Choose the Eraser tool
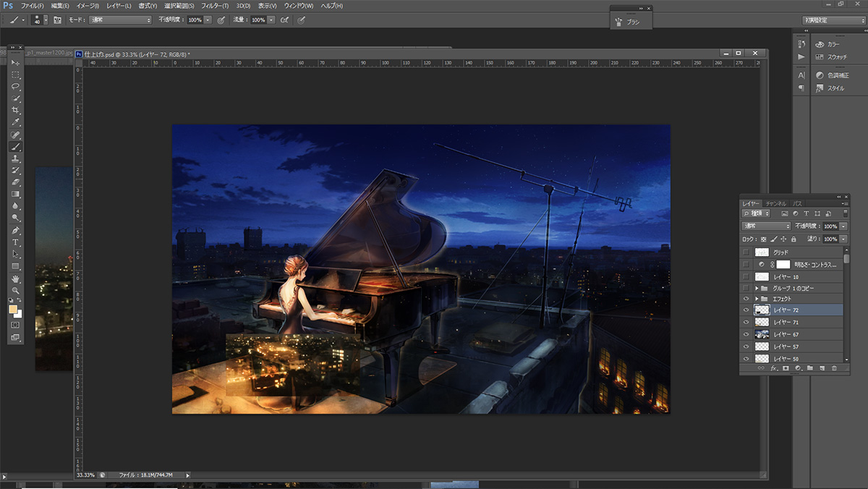The height and width of the screenshot is (489, 868). 15,182
